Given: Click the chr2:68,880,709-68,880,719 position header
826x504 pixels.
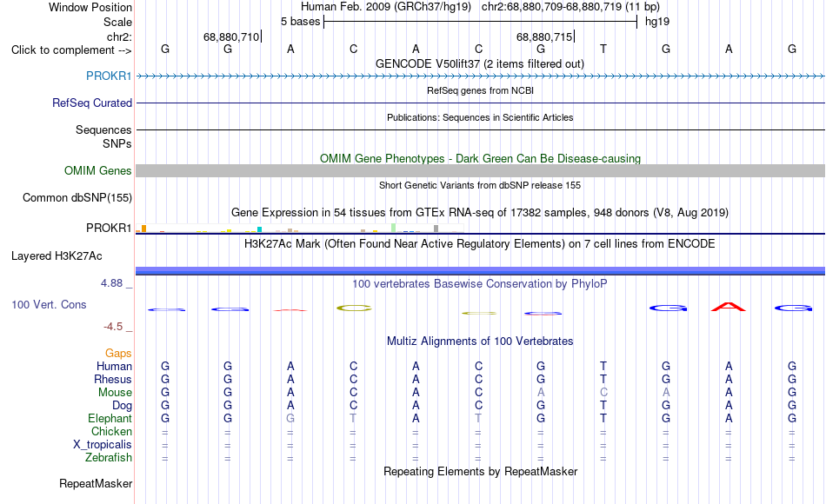Looking at the screenshot, I should pyautogui.click(x=570, y=7).
